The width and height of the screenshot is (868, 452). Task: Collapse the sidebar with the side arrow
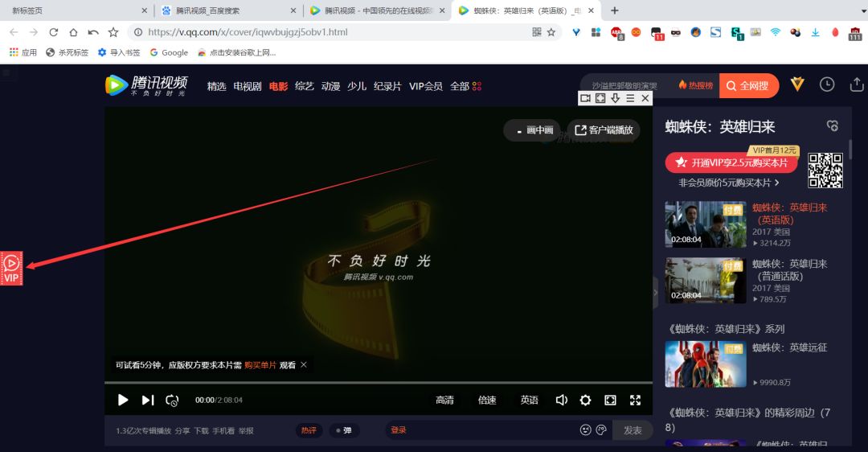pos(656,292)
